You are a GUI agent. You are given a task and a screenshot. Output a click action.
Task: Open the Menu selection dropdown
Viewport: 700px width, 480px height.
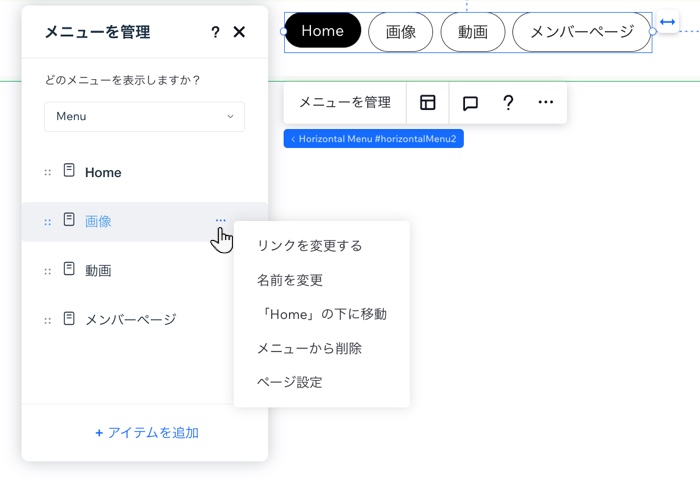[144, 117]
